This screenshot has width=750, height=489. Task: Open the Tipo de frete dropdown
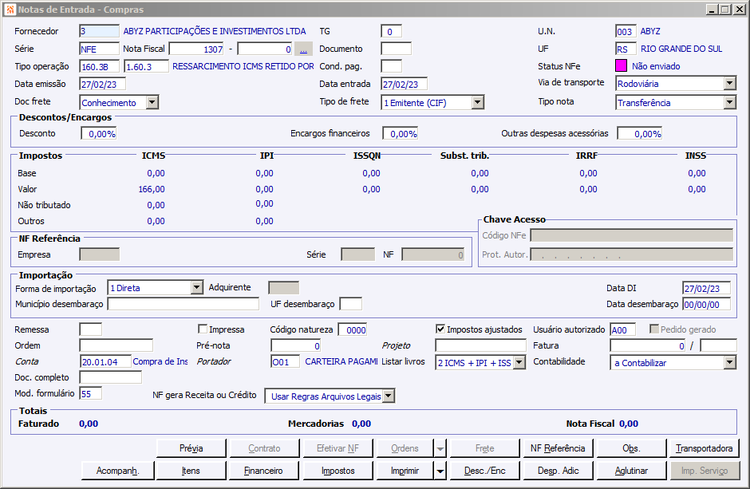point(477,102)
